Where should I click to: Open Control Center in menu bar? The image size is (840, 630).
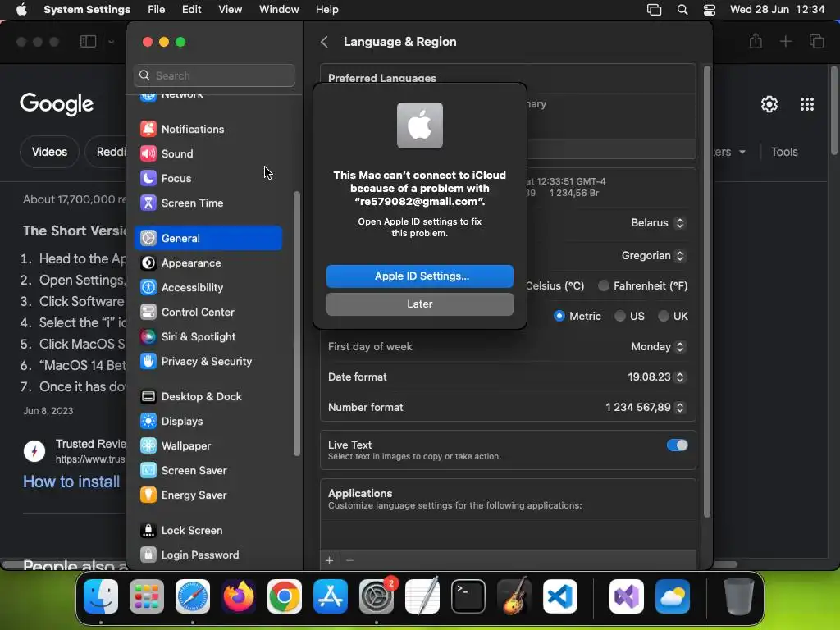pyautogui.click(x=709, y=10)
